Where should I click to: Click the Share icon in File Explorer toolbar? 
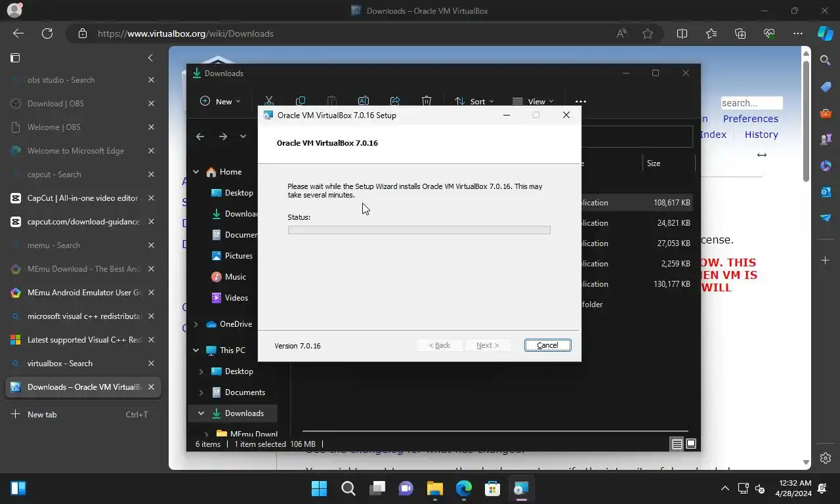[395, 101]
